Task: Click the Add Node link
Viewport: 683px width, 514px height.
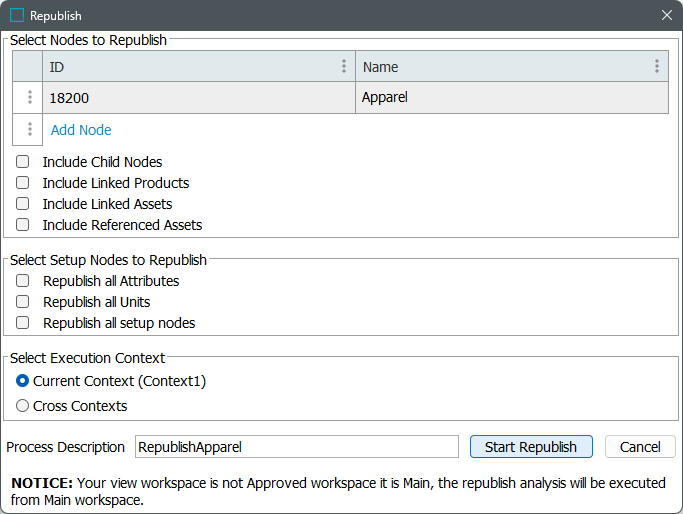Action: tap(81, 130)
